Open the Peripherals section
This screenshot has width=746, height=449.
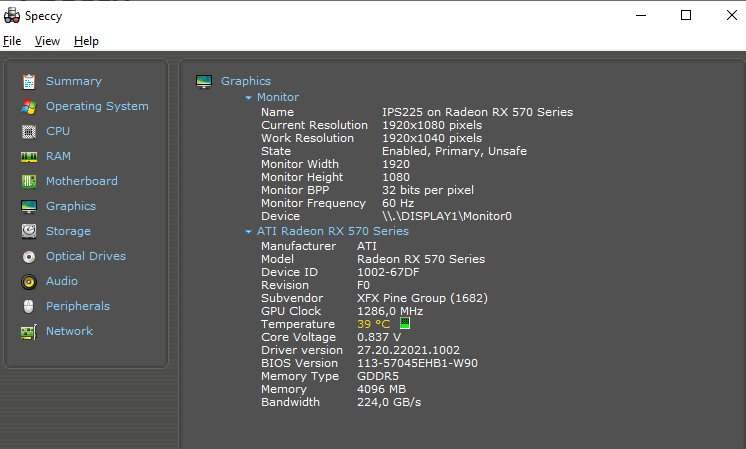[x=78, y=306]
